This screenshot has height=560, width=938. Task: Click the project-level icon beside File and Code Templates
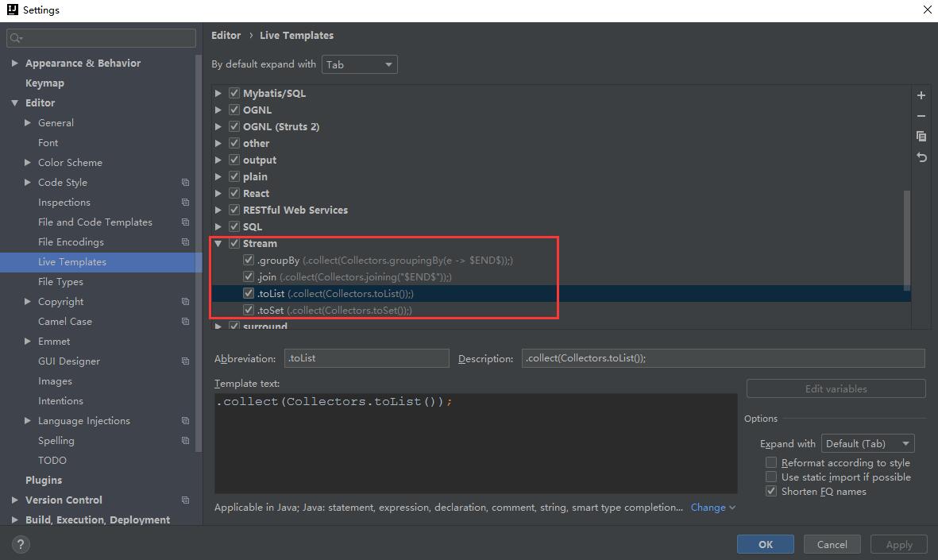click(185, 222)
